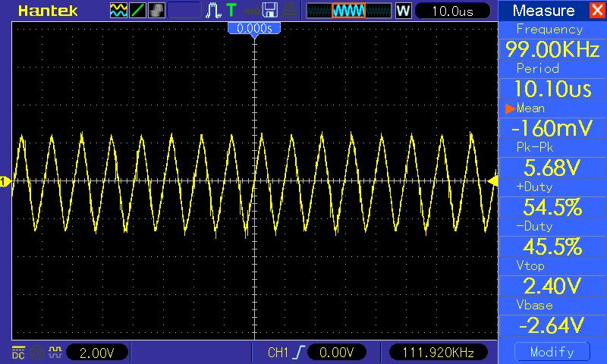This screenshot has height=364, width=607.
Task: Select the +Duty measurement label
Action: click(x=534, y=187)
